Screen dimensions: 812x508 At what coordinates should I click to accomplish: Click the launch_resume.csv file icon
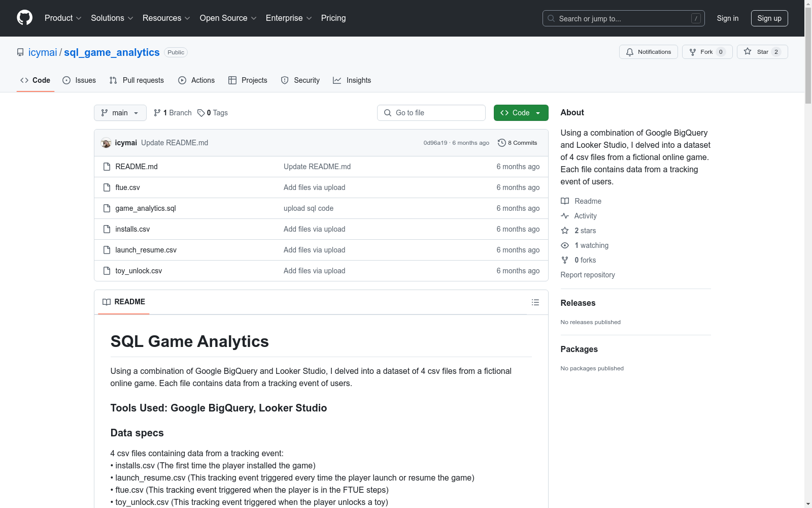point(107,250)
